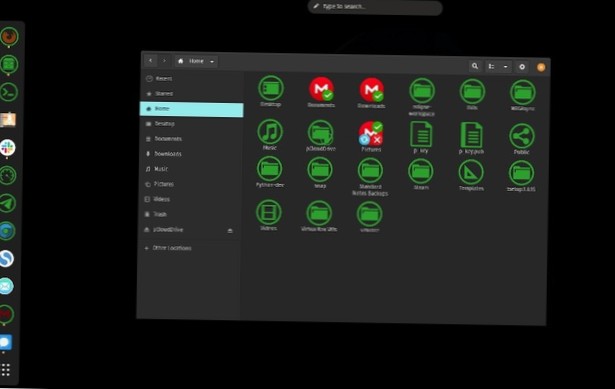Open the Music folder icon in the grid
The image size is (615, 389).
click(x=270, y=132)
